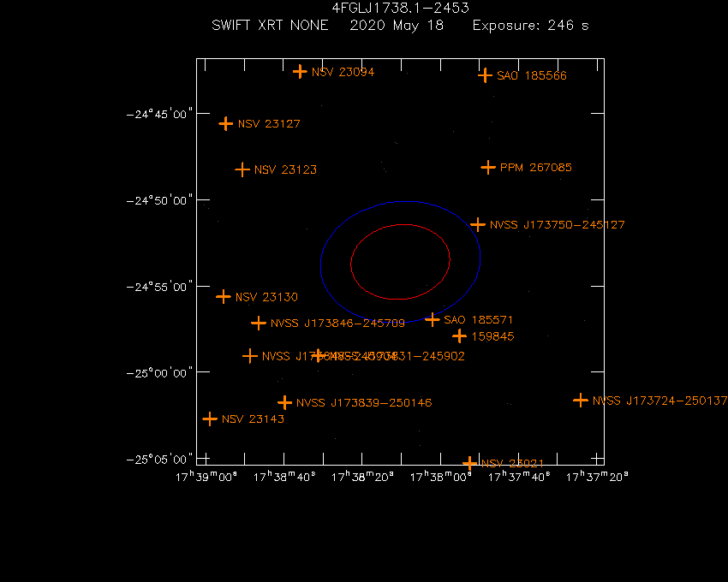Viewport: 728px width, 582px height.
Task: Click the 17h38m20s right ascension label
Action: [x=362, y=477]
